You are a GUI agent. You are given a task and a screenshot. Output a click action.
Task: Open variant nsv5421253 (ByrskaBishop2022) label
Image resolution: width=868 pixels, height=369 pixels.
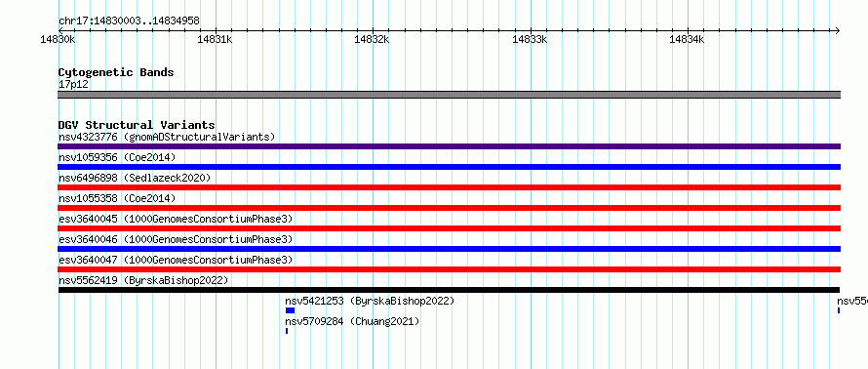[x=370, y=301]
